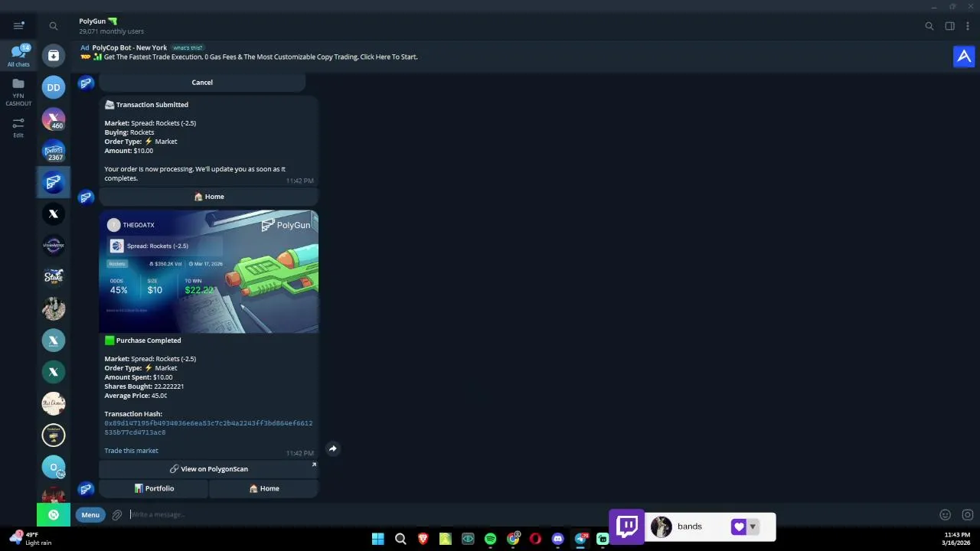980x551 pixels.
Task: Open the chat with 460 unread badge
Action: (54, 119)
